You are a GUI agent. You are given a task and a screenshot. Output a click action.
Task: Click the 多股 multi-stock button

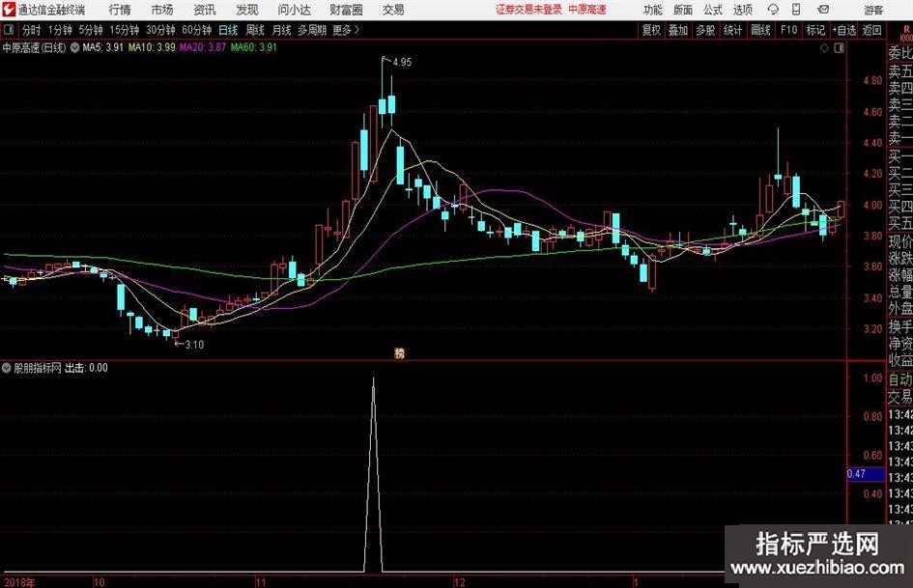pos(705,30)
